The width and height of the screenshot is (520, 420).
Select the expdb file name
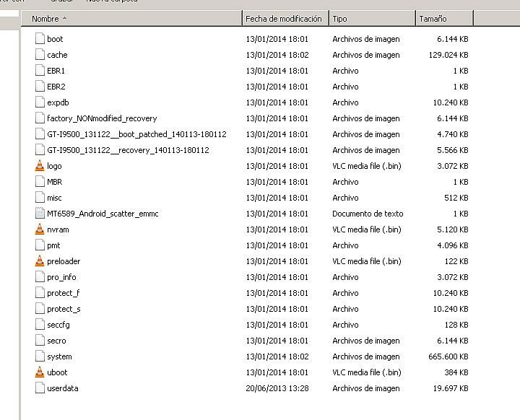click(x=58, y=102)
